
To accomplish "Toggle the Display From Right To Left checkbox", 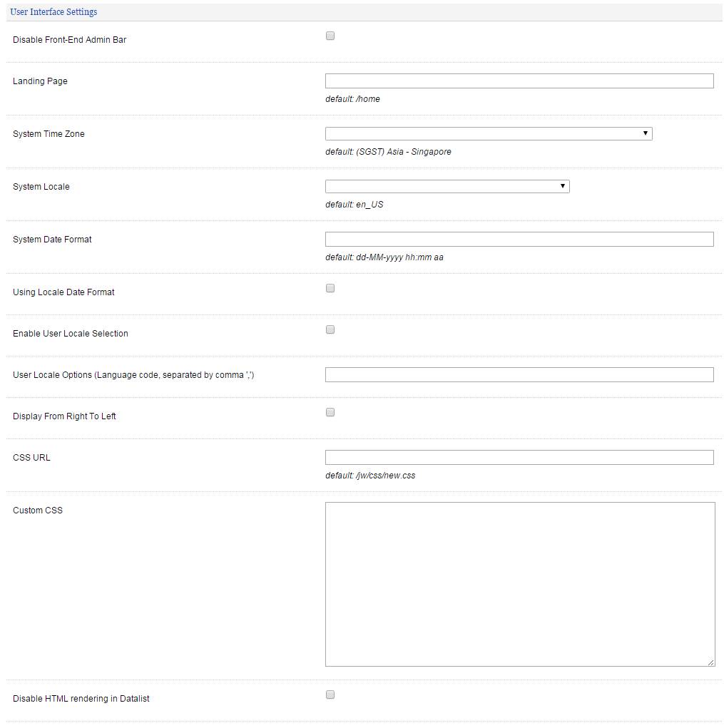I will pyautogui.click(x=330, y=413).
